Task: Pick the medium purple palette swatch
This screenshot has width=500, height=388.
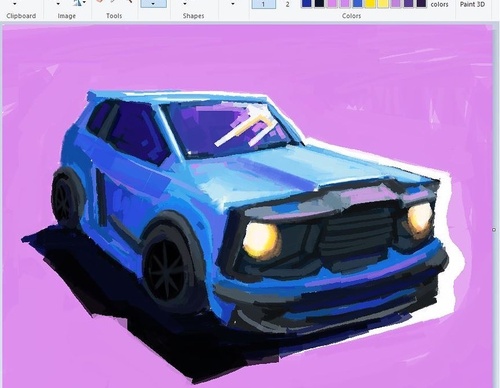Action: (408, 3)
